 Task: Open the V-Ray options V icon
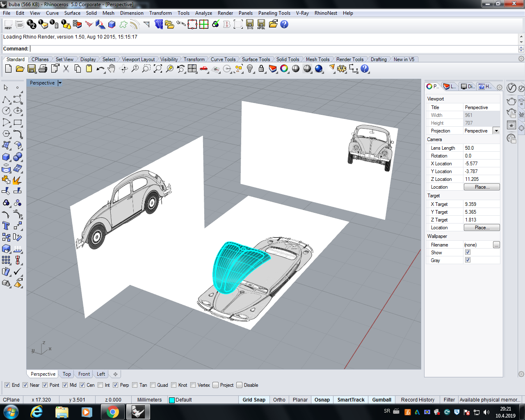tap(511, 88)
